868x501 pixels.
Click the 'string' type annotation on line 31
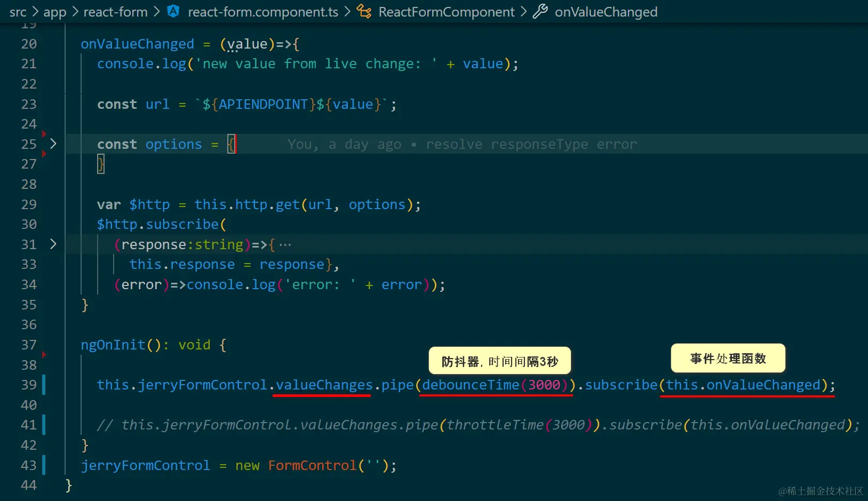(x=219, y=244)
